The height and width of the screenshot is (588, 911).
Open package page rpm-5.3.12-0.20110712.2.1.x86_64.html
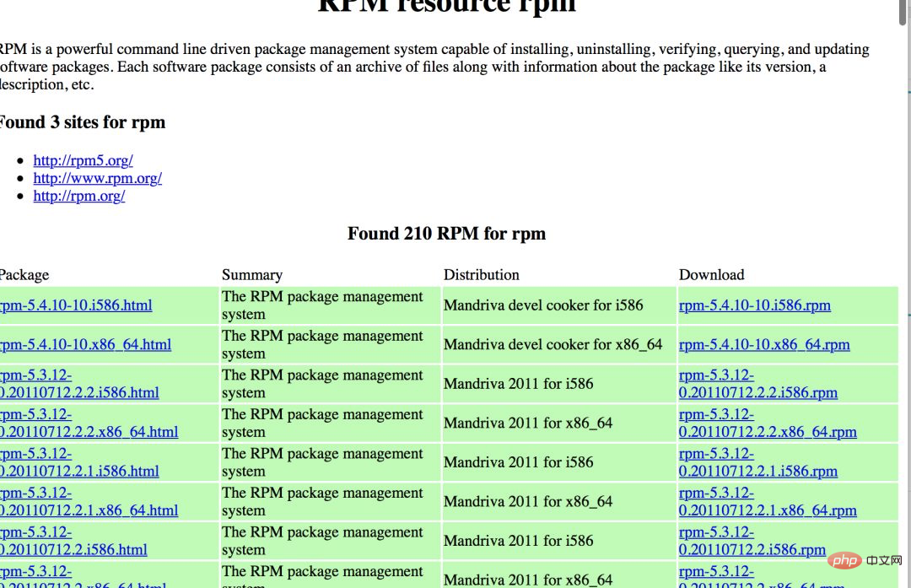[x=89, y=501]
